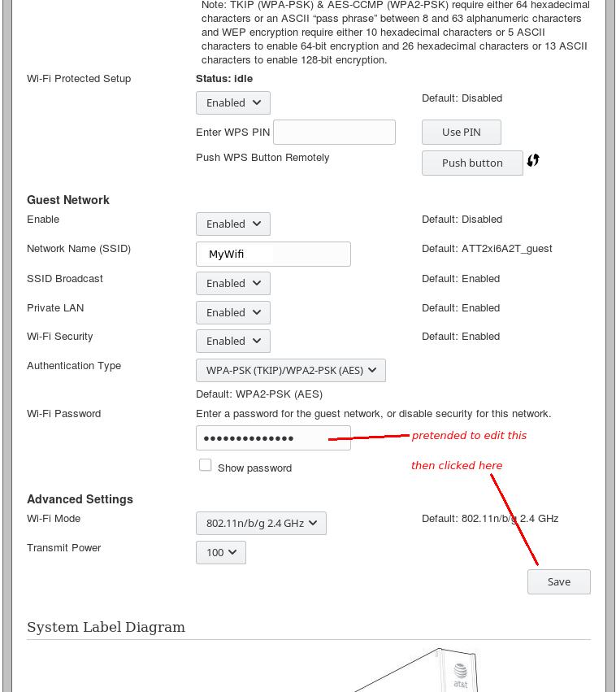This screenshot has width=616, height=692.
Task: Open the Wi-Fi Protected Setup Enabled dropdown
Action: coord(233,103)
